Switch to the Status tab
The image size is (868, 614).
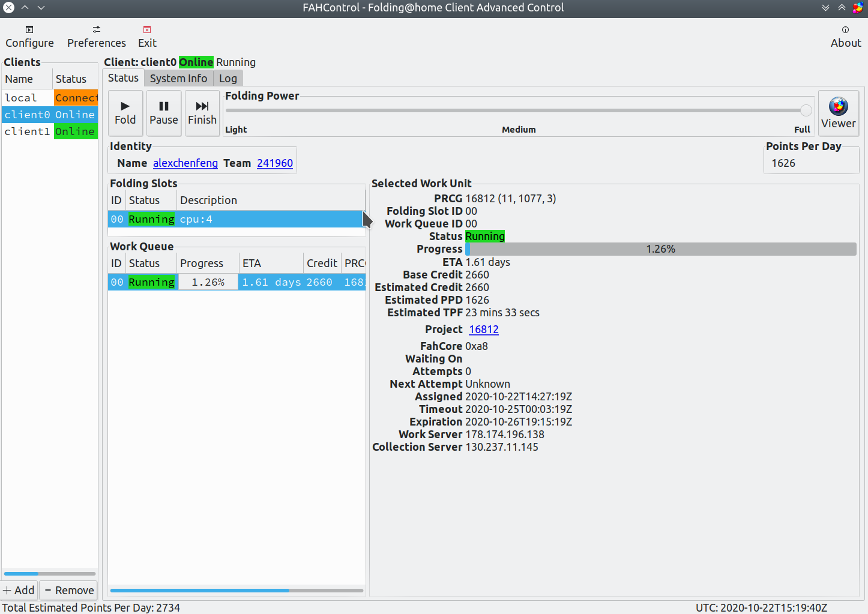[123, 78]
